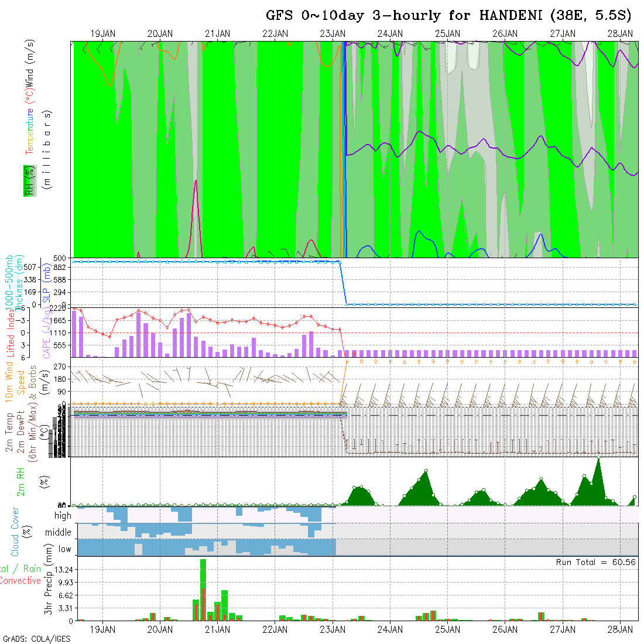This screenshot has width=644, height=644.
Task: Click the 1665 CAPE axis value
Action: 58,320
